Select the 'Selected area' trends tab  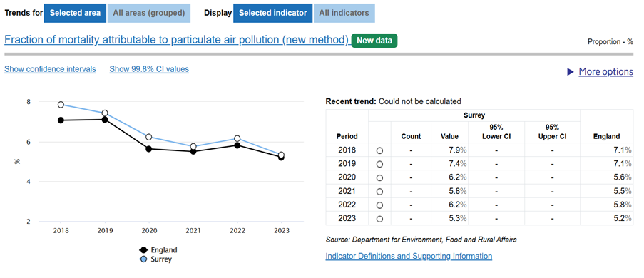click(x=75, y=13)
